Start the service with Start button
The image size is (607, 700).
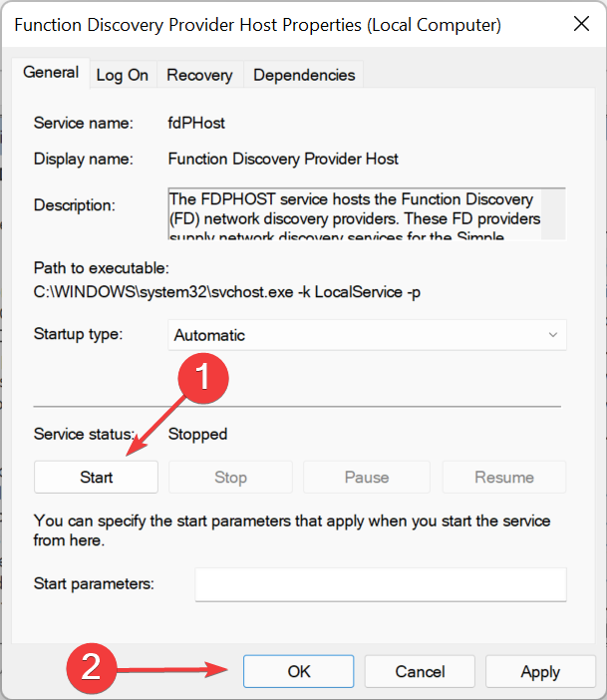[96, 477]
